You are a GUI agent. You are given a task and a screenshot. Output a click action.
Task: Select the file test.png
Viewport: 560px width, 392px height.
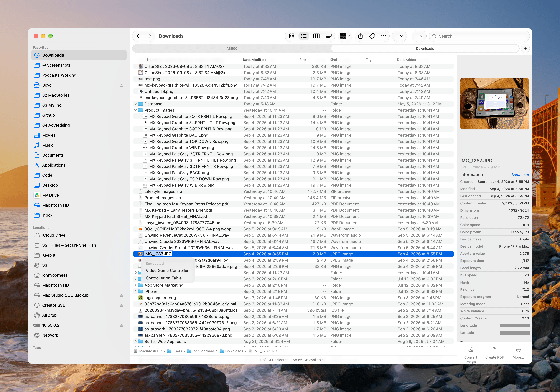pyautogui.click(x=293, y=79)
